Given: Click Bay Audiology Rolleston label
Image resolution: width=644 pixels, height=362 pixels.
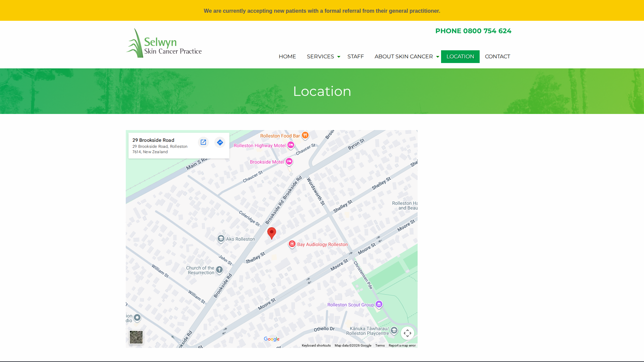Looking at the screenshot, I should tap(322, 244).
